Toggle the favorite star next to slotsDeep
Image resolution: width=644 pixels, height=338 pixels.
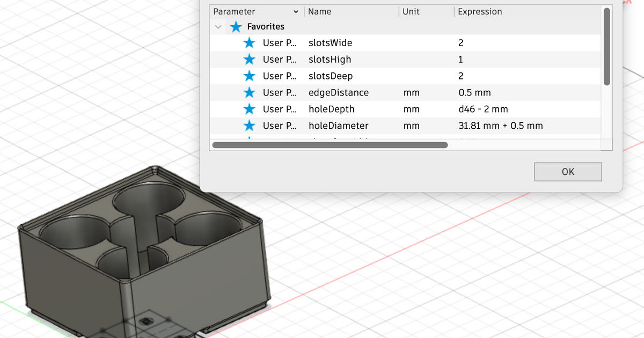point(249,76)
